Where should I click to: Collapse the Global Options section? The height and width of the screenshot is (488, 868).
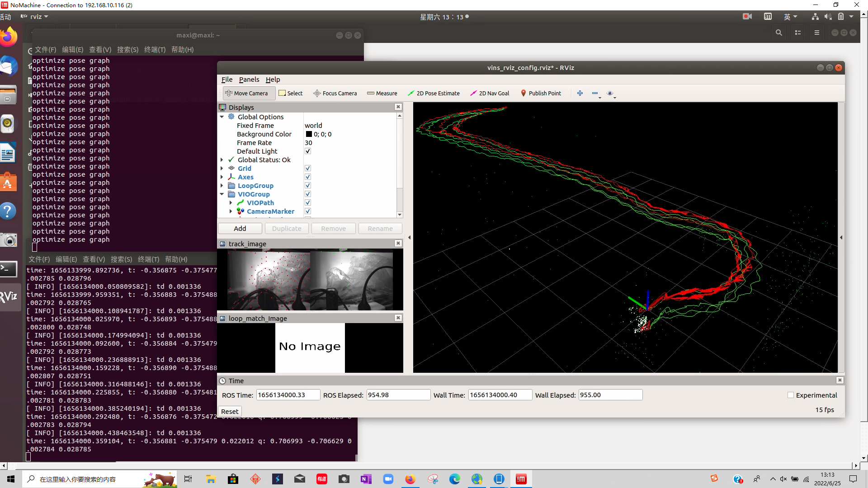pos(222,117)
